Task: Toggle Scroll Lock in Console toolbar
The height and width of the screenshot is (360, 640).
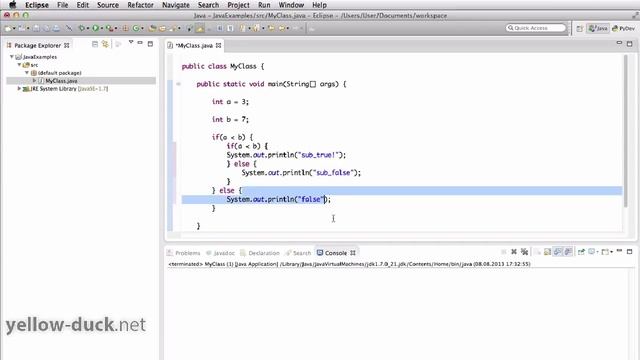Action: tap(547, 252)
